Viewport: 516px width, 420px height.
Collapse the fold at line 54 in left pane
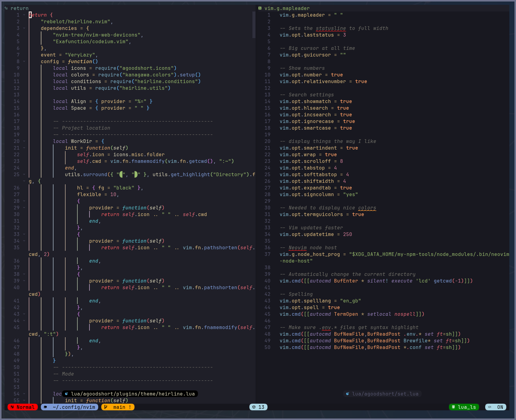(x=24, y=394)
